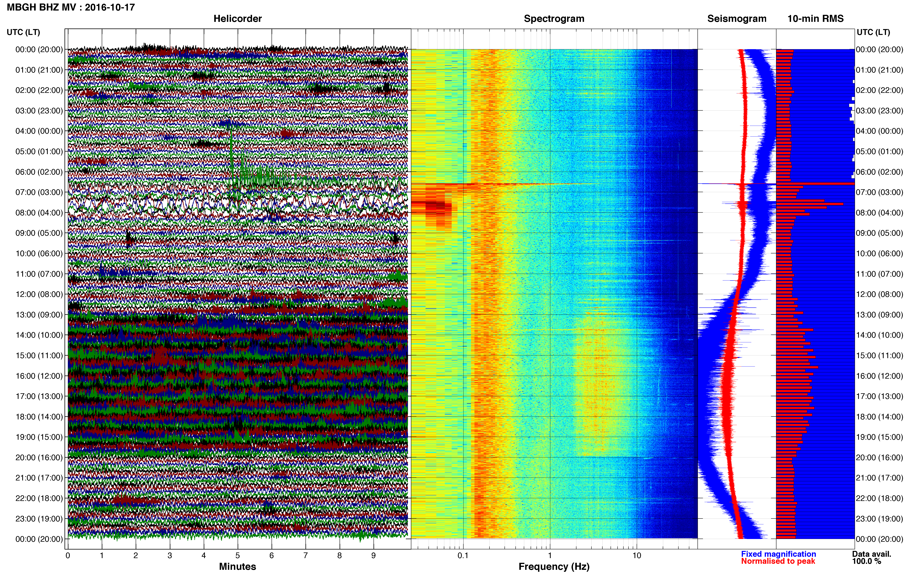Click the left '04:00 (00:00)' time label
The height and width of the screenshot is (578, 924).
click(x=39, y=131)
